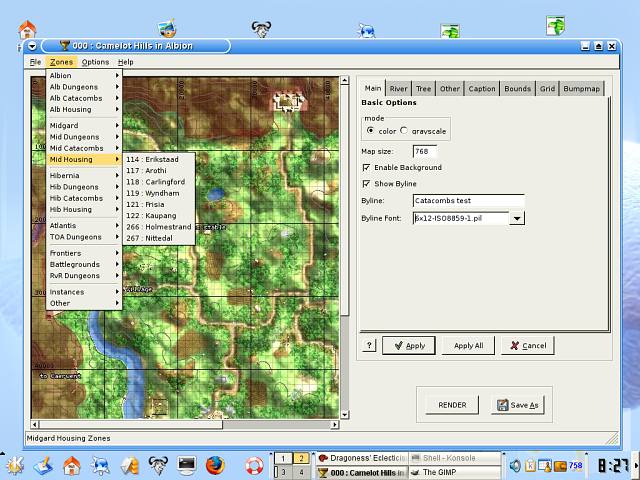This screenshot has width=640, height=480.
Task: Open the Byline Font dropdown
Action: (x=516, y=218)
